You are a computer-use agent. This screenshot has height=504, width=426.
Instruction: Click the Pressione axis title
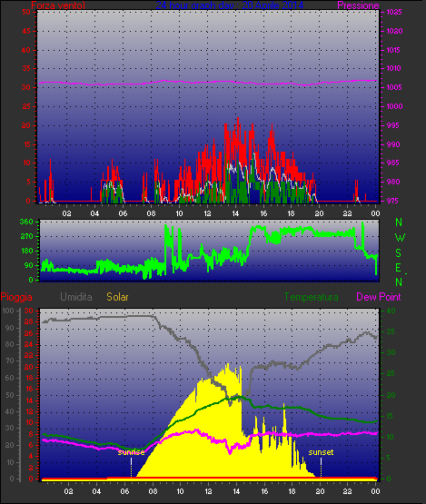358,5
